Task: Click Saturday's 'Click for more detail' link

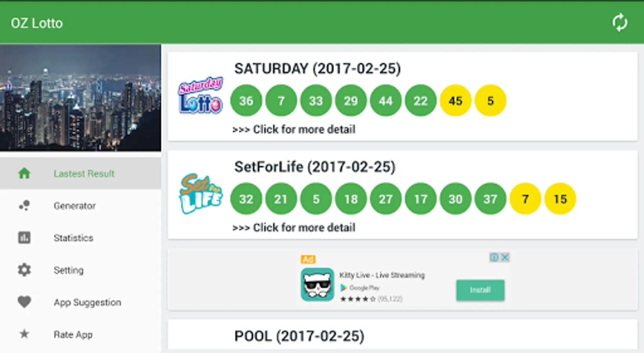Action: click(x=294, y=129)
